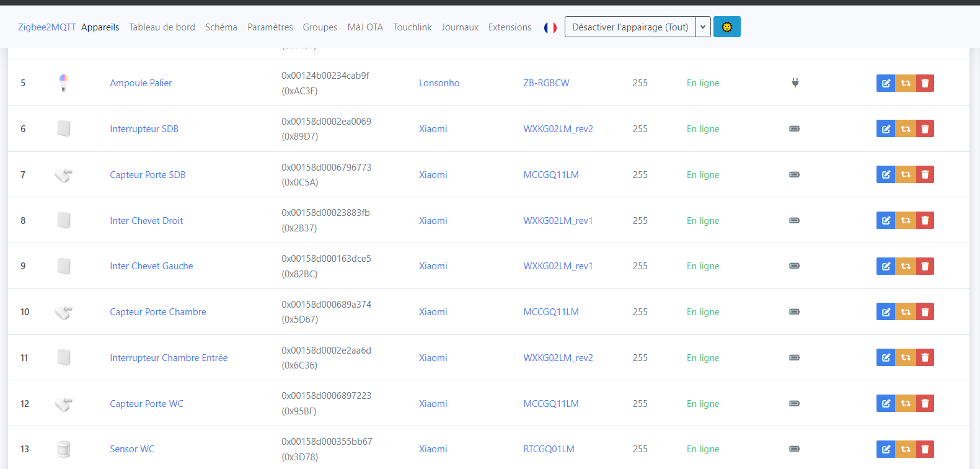The height and width of the screenshot is (469, 980).
Task: Delete Inter Chevet Droit
Action: click(925, 220)
